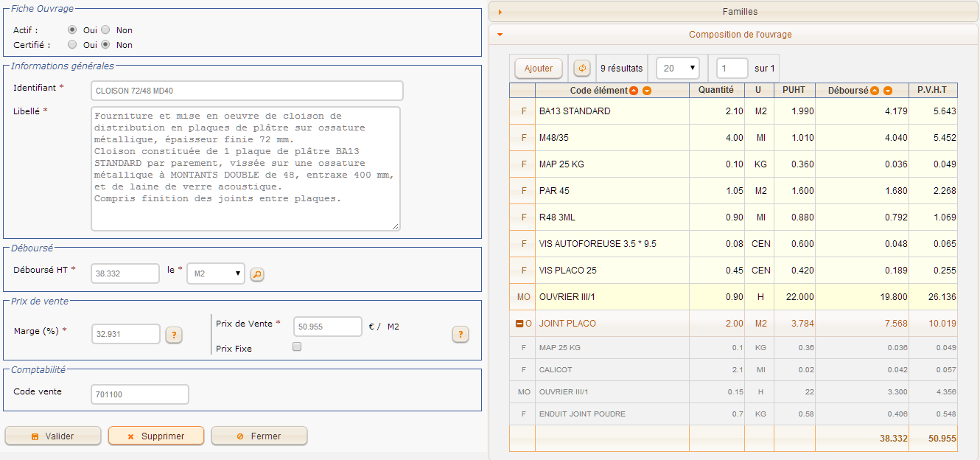Enable the Prix Fixe checkbox
Viewport: 980px width, 460px height.
(297, 346)
